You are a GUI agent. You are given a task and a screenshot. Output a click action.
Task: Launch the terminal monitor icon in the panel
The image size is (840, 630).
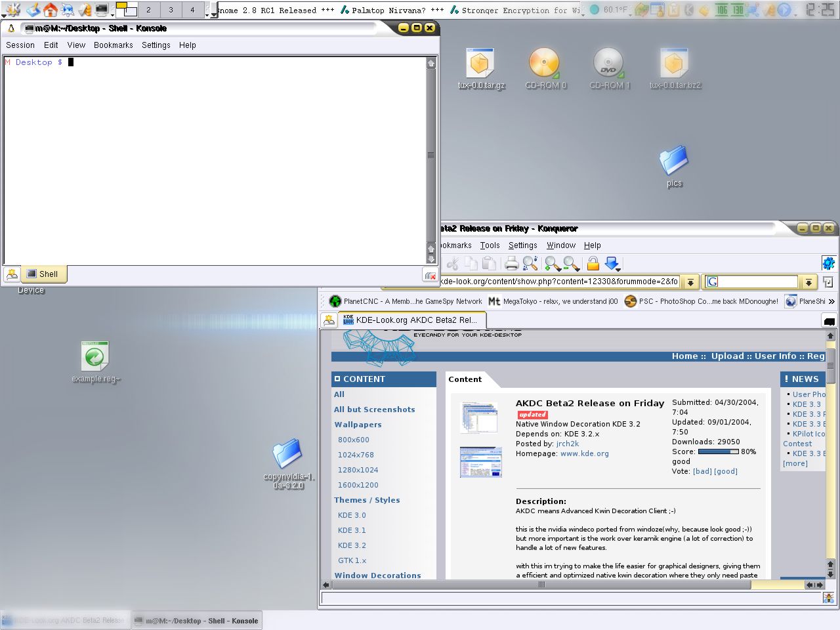coord(102,10)
